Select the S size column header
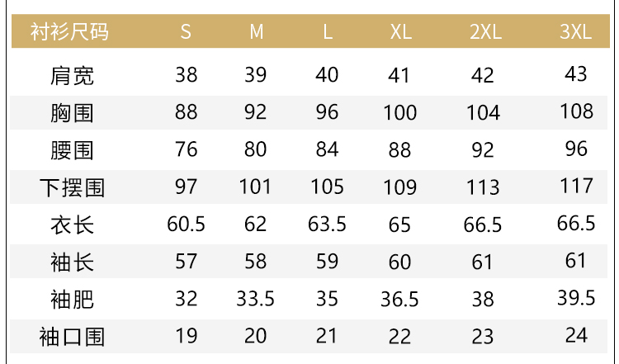The height and width of the screenshot is (364, 619). tap(186, 33)
